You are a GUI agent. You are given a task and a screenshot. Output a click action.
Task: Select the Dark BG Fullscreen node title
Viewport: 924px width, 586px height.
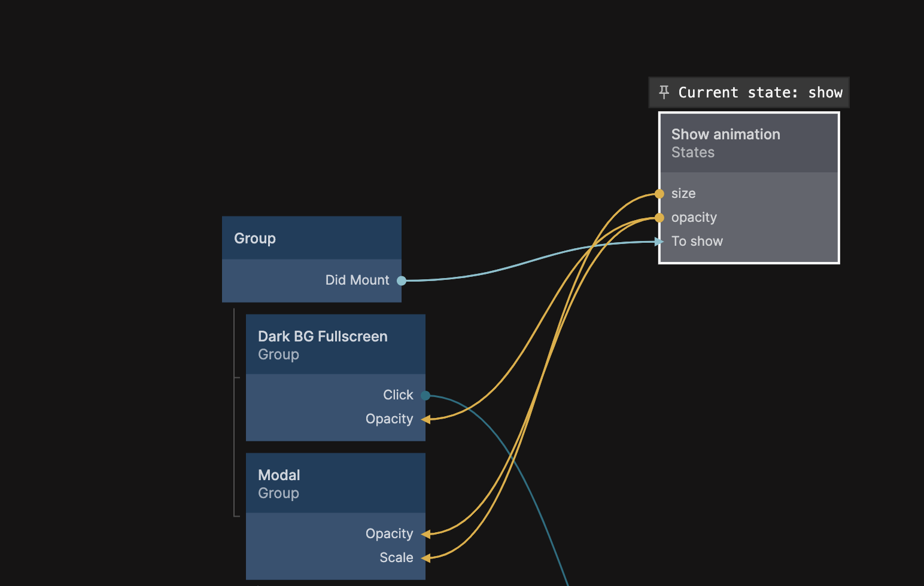click(x=323, y=337)
